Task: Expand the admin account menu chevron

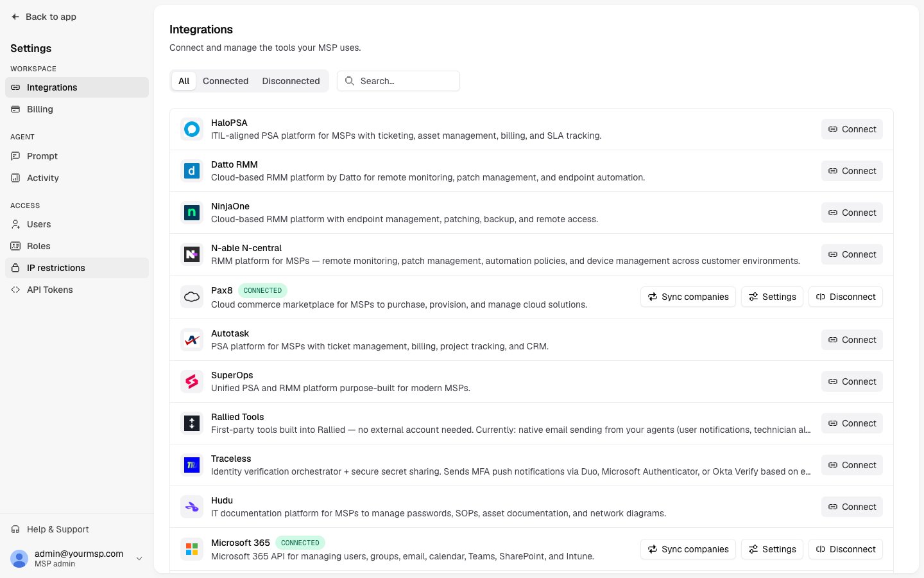Action: (139, 559)
